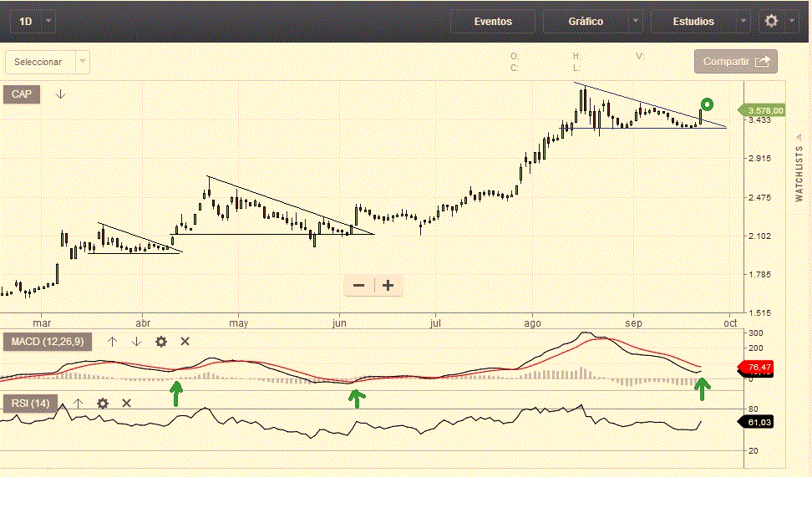Zoom in using the plus button

point(388,286)
